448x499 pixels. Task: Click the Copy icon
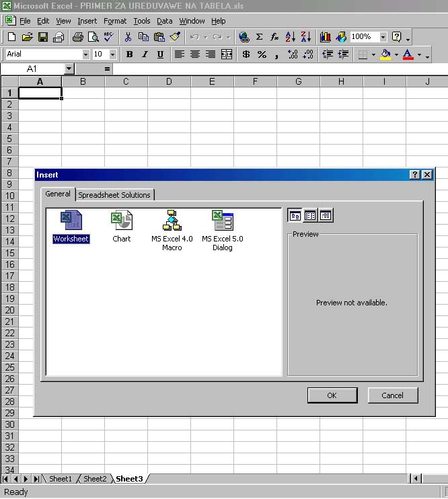(143, 37)
